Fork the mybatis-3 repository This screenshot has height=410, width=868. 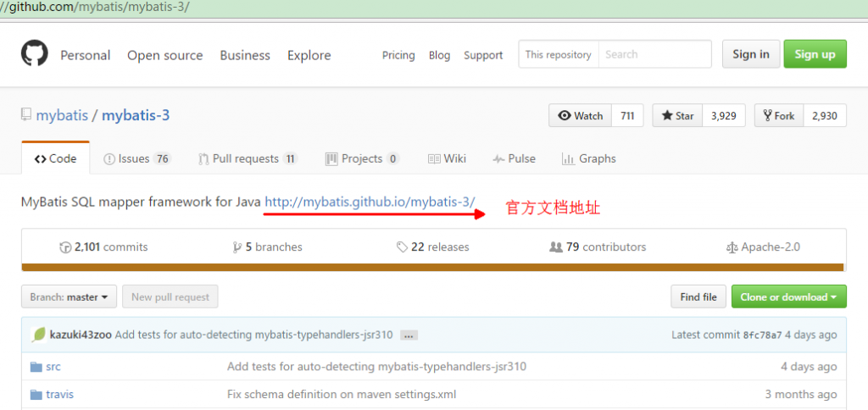click(779, 116)
